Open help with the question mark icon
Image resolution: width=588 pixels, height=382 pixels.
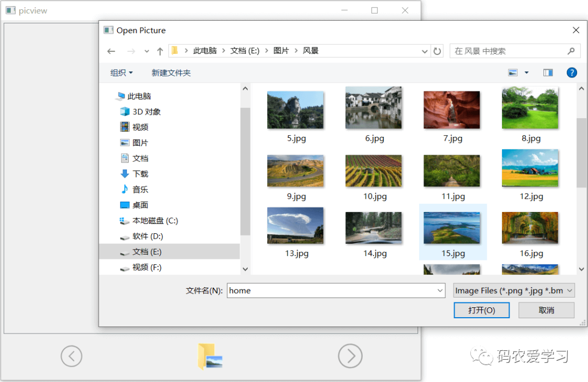point(572,72)
